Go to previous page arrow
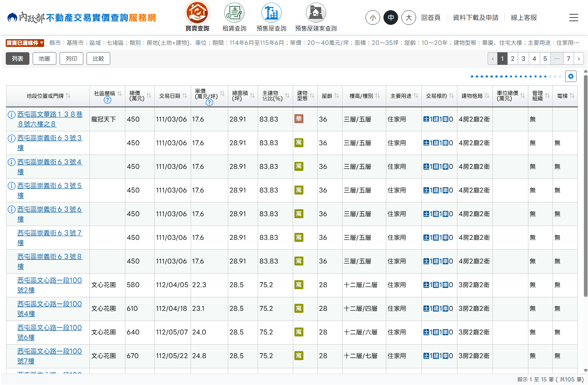Screen dimensions: 588x385 [492, 59]
